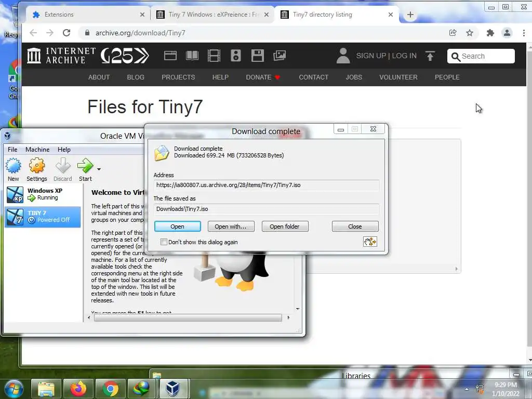Expand the Start button dropdown arrow in VirtualBox

click(99, 169)
